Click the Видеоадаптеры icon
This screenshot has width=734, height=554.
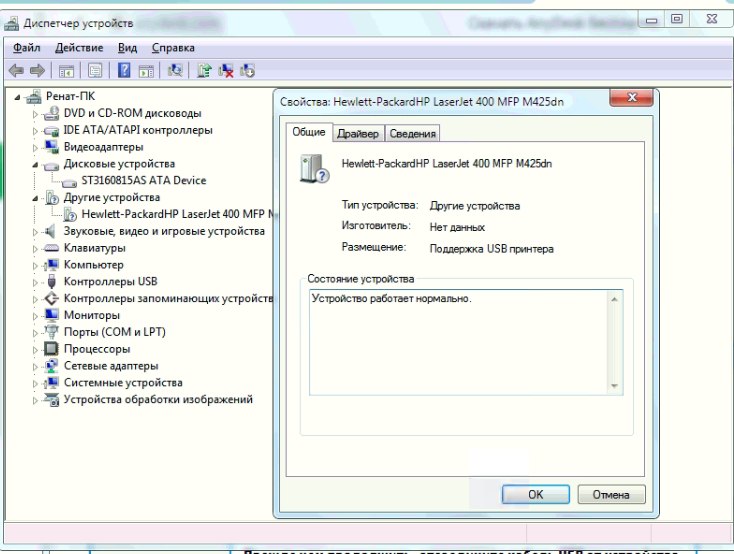(x=51, y=147)
